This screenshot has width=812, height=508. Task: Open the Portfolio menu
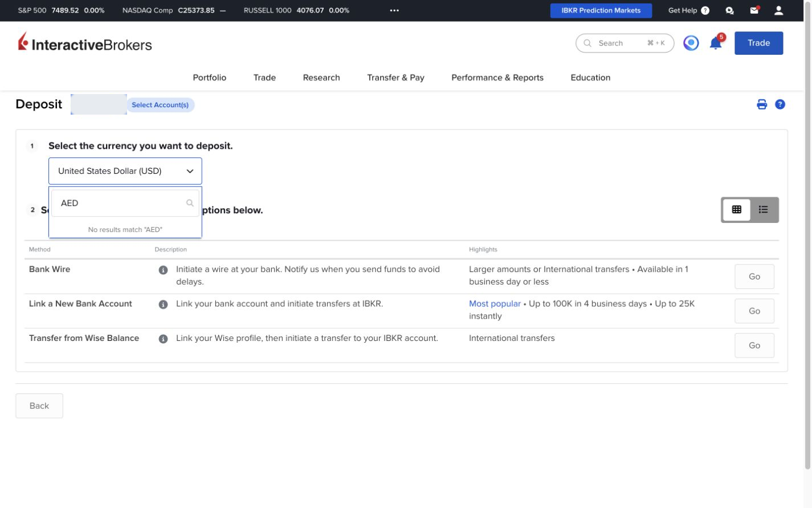click(x=210, y=78)
